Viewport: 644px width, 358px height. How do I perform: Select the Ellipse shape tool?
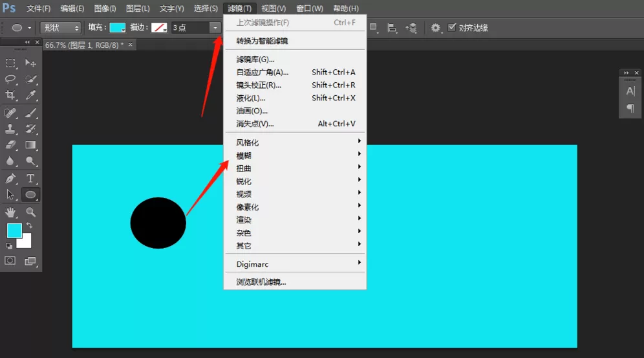coord(30,194)
